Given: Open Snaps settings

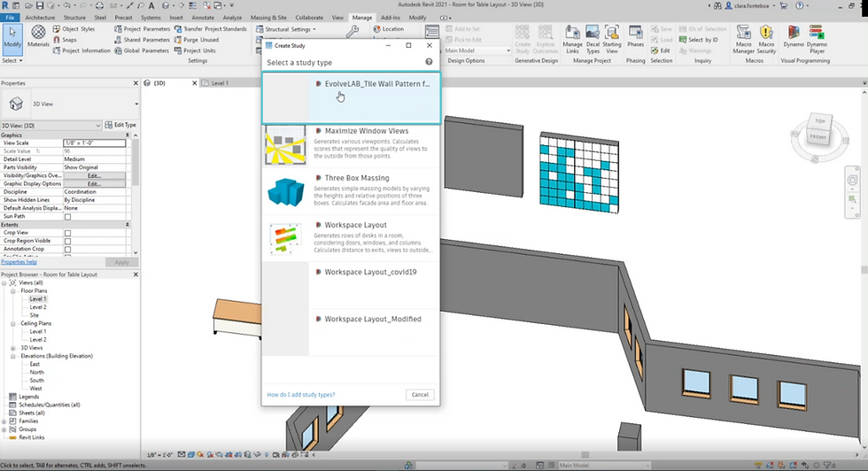Looking at the screenshot, I should 65,40.
